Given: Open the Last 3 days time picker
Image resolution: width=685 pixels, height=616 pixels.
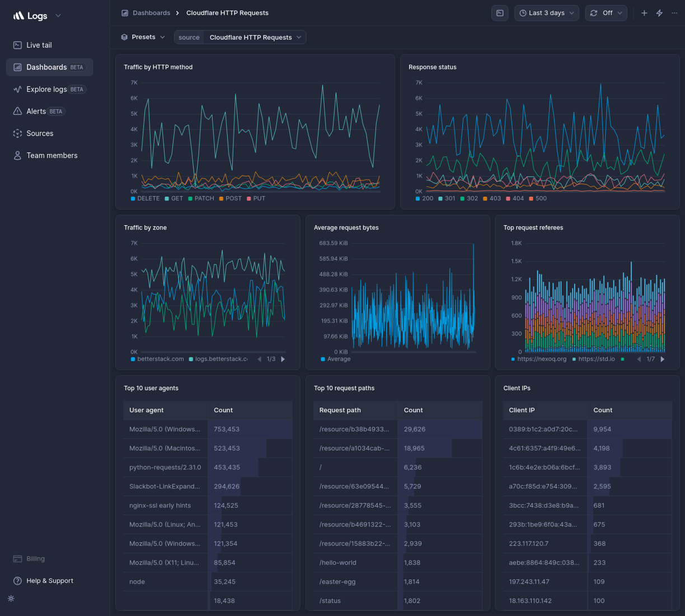Looking at the screenshot, I should coord(546,12).
